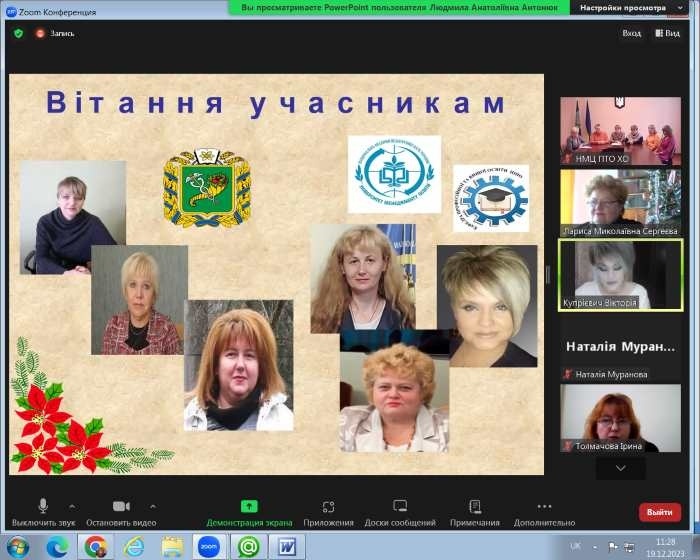This screenshot has height=560, width=700.
Task: Mute the microphone in Zoom toolbar
Action: point(43,506)
